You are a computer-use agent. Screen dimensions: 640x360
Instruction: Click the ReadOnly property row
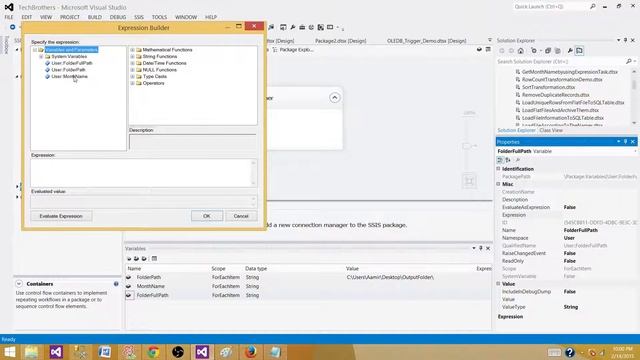(x=567, y=261)
